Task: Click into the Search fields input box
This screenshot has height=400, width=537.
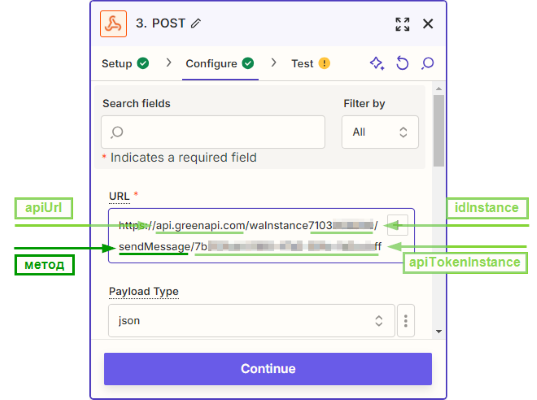Action: 213,132
